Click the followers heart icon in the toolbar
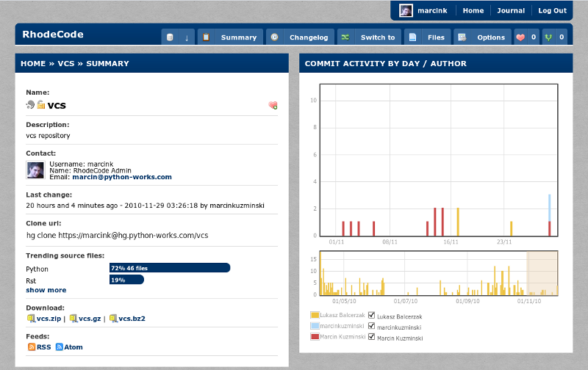 [x=521, y=37]
